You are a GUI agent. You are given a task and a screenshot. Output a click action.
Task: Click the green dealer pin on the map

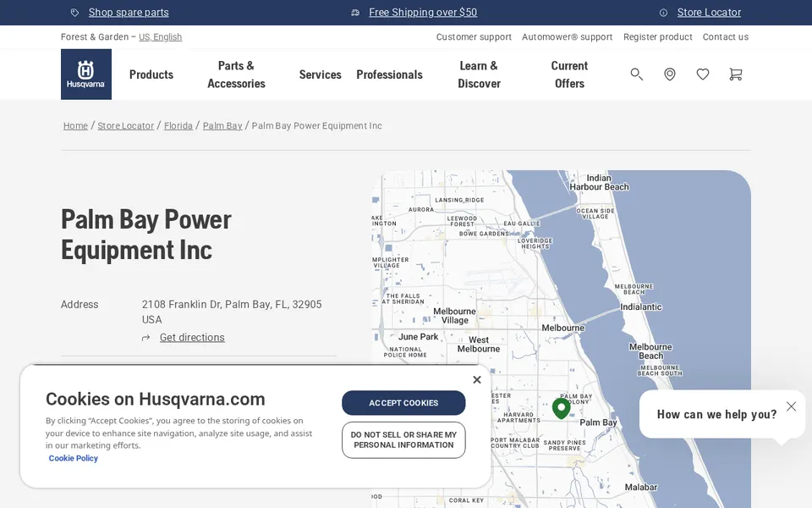tap(561, 408)
